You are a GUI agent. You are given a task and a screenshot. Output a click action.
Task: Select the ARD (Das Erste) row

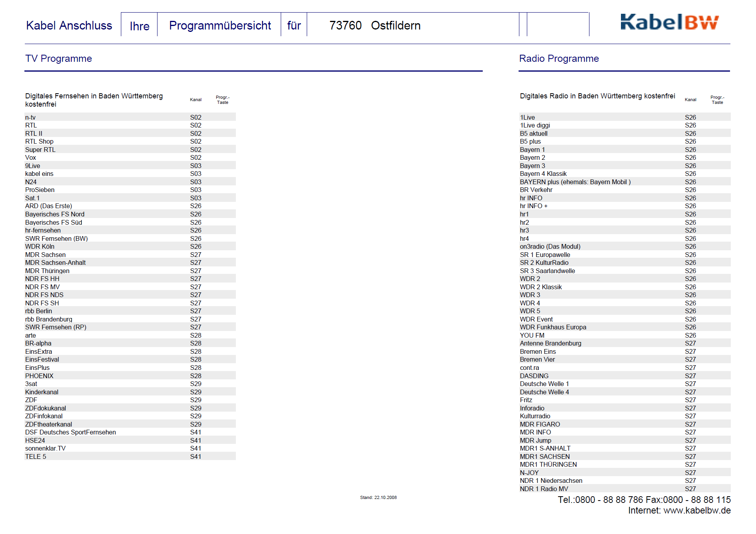tap(48, 206)
